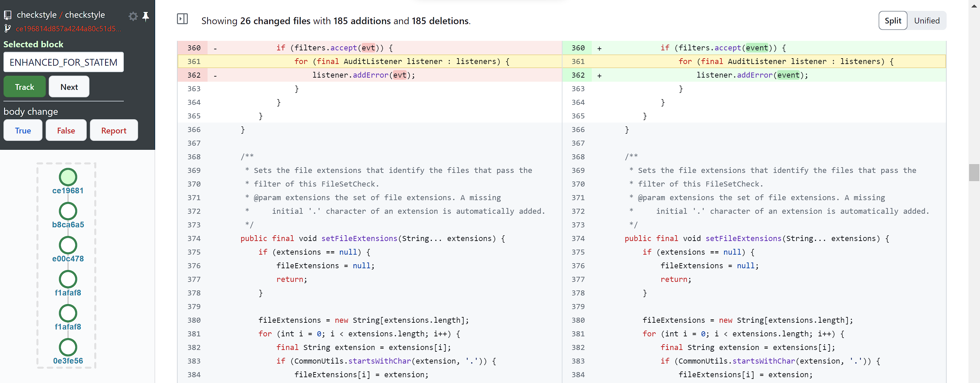
Task: Click the Selected block input field
Action: [x=64, y=62]
